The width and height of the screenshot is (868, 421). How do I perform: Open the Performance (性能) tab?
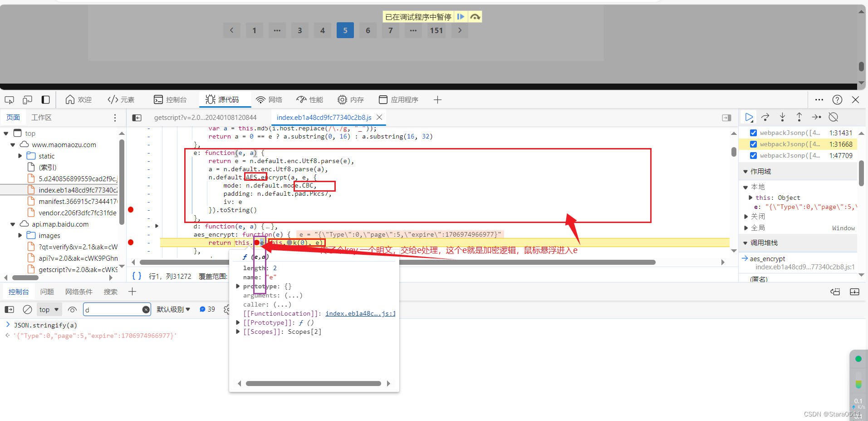point(310,99)
